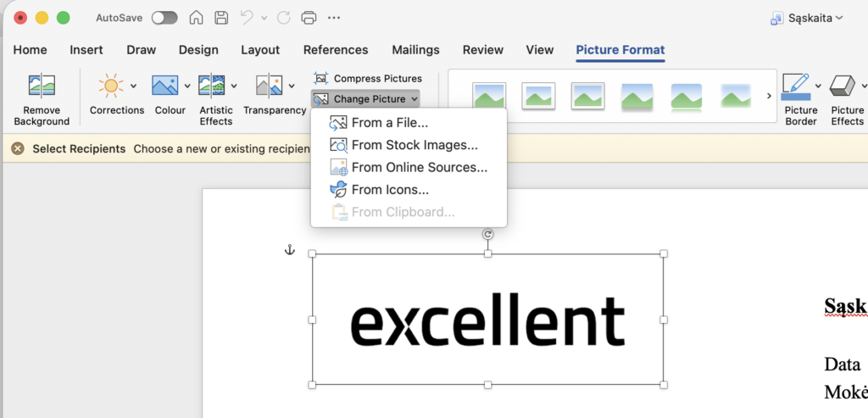Click the rotation handle above the picture
Image resolution: width=868 pixels, height=418 pixels.
click(487, 234)
